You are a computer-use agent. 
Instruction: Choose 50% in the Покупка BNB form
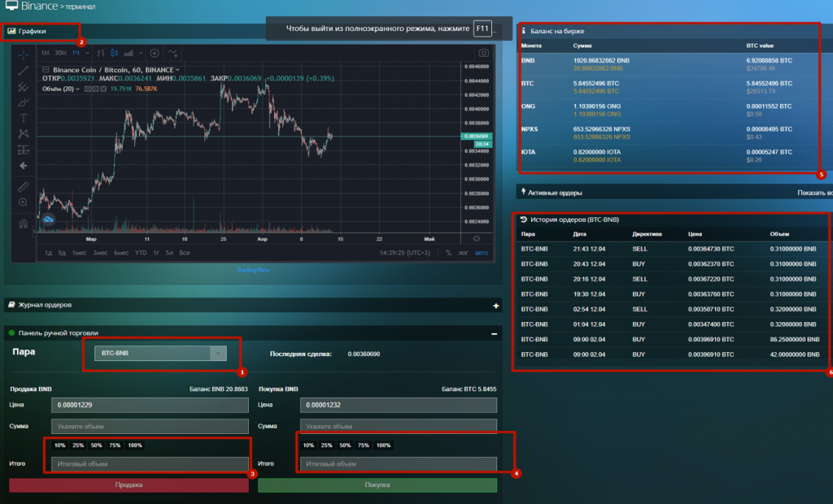coord(345,445)
